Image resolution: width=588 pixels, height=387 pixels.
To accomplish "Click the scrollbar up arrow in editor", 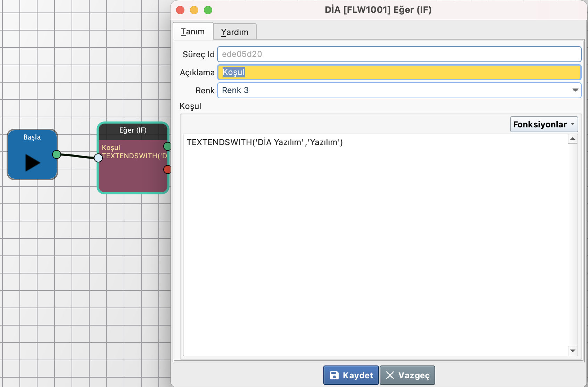I will click(573, 139).
